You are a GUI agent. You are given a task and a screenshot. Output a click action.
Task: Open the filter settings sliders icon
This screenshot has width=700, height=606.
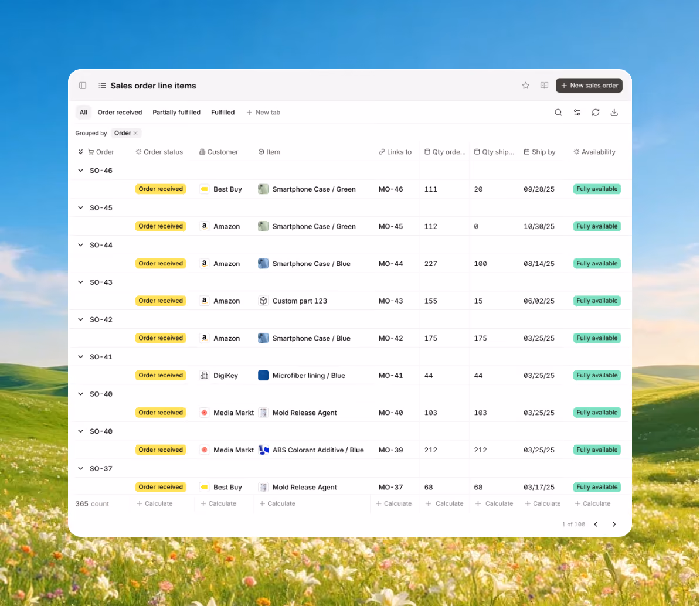(x=577, y=113)
